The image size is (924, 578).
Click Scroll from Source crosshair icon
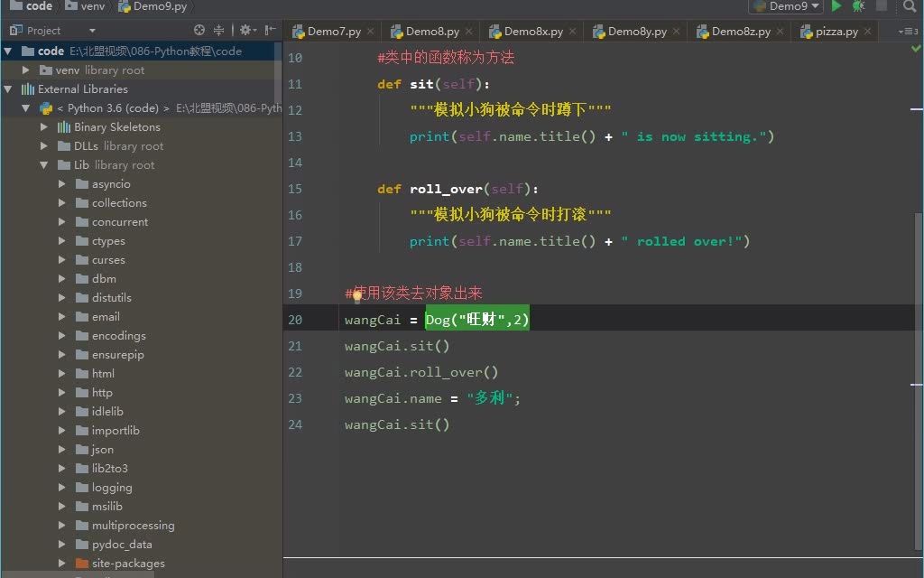pyautogui.click(x=199, y=30)
